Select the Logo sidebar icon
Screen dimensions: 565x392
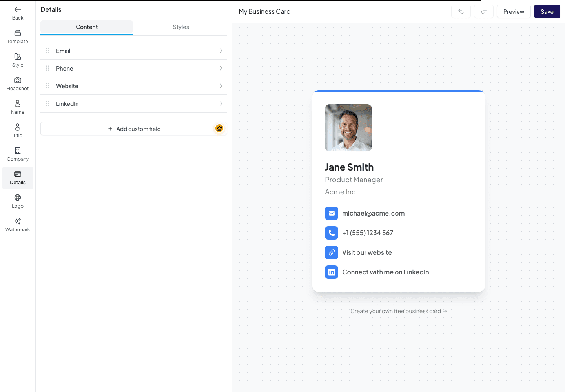tap(18, 198)
